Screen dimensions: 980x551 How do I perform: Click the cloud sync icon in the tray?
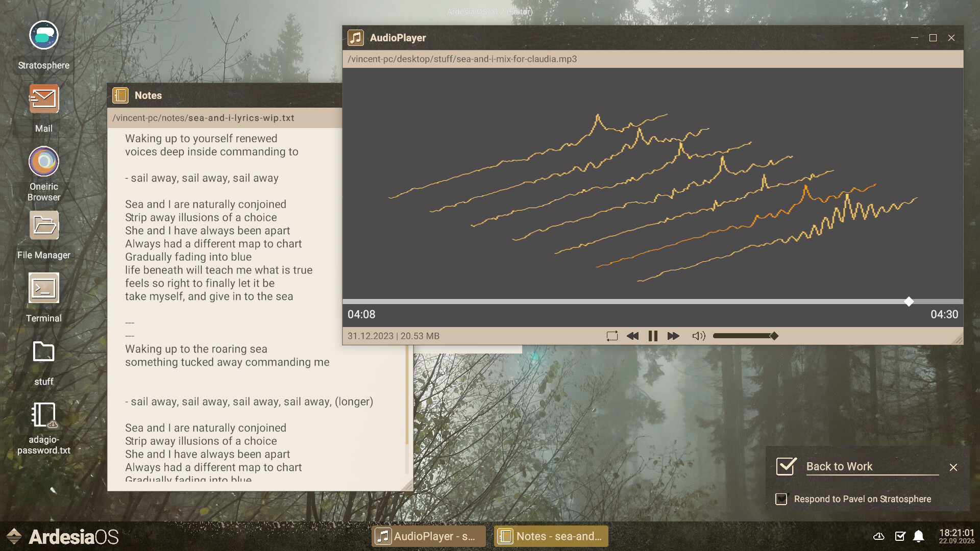point(880,536)
